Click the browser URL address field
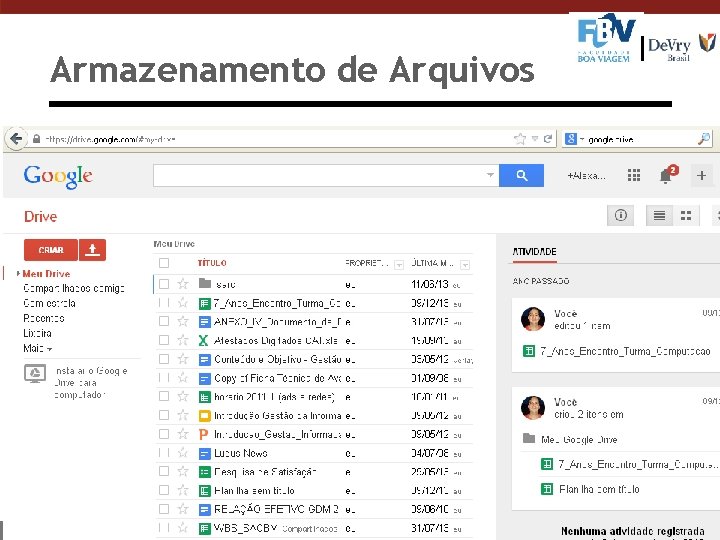Image resolution: width=720 pixels, height=540 pixels. [271, 139]
